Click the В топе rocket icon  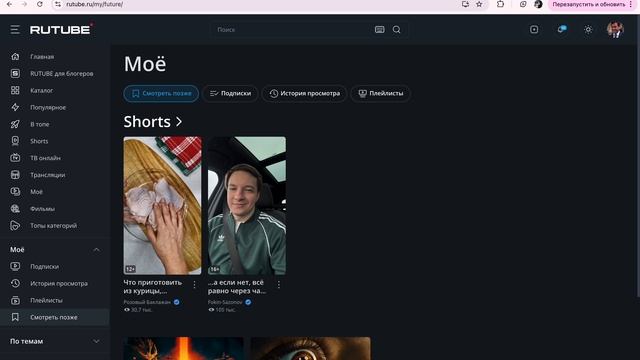(15, 124)
